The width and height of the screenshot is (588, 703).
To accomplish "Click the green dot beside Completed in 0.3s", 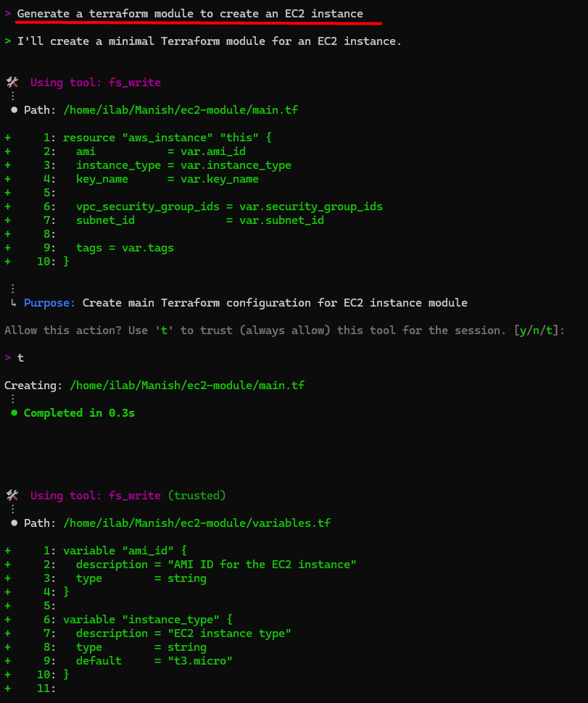I will pos(14,413).
